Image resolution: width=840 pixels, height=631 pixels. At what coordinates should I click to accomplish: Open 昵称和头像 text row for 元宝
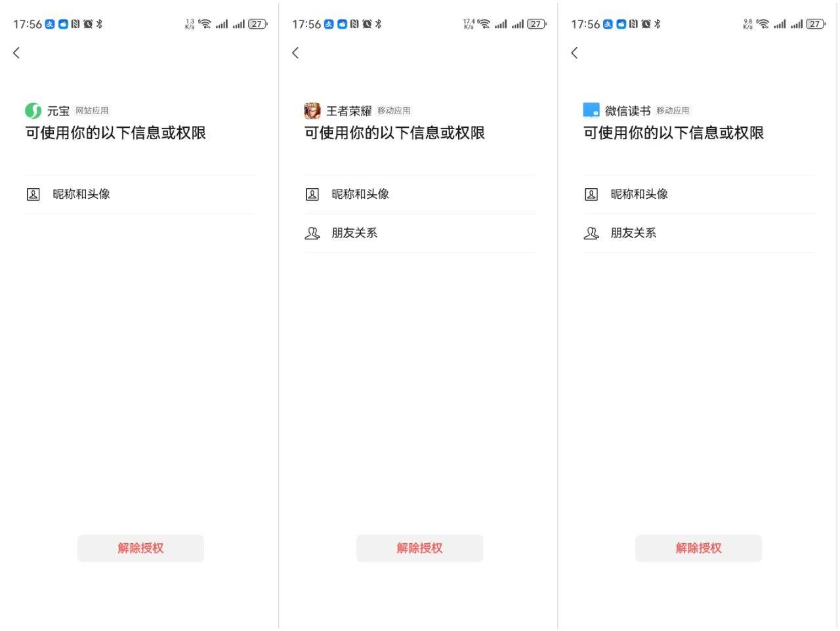coord(81,194)
